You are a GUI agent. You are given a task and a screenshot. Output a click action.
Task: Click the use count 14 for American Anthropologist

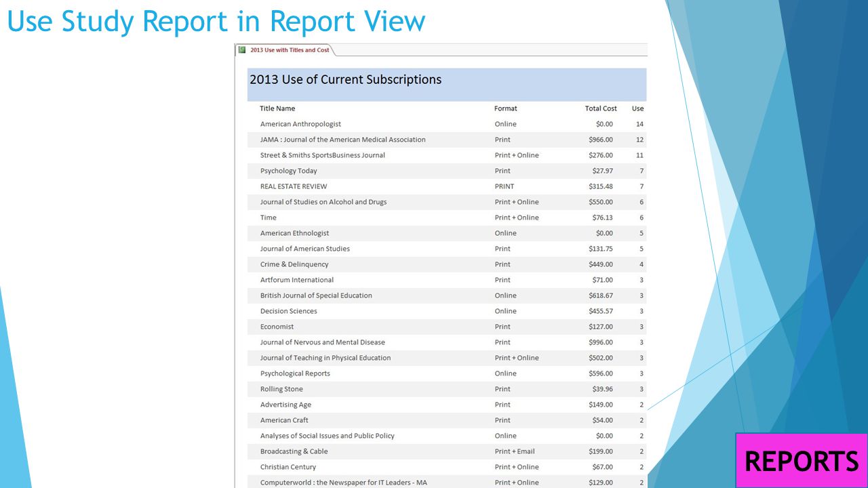640,124
